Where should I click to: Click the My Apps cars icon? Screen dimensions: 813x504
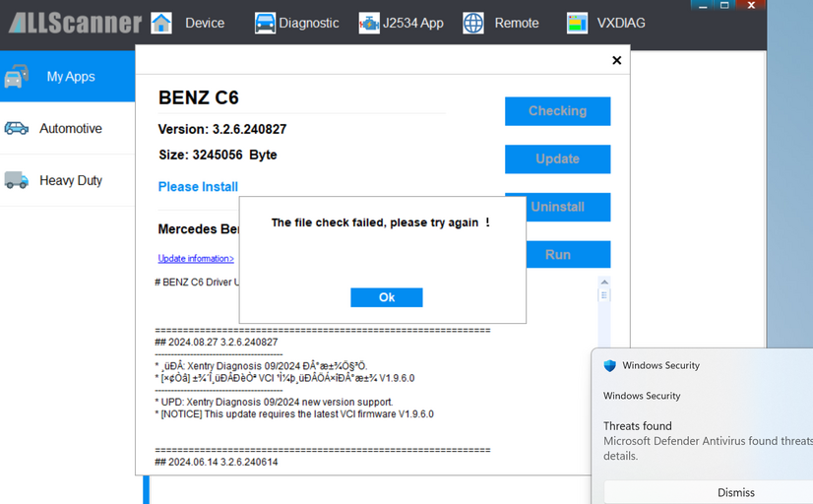tap(17, 76)
